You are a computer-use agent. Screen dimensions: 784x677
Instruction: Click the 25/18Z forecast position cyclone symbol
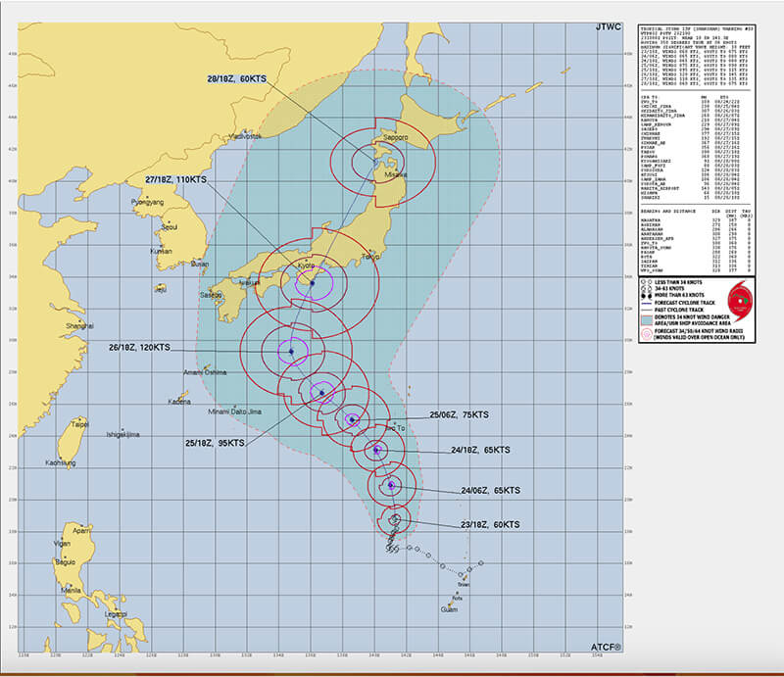tap(322, 393)
